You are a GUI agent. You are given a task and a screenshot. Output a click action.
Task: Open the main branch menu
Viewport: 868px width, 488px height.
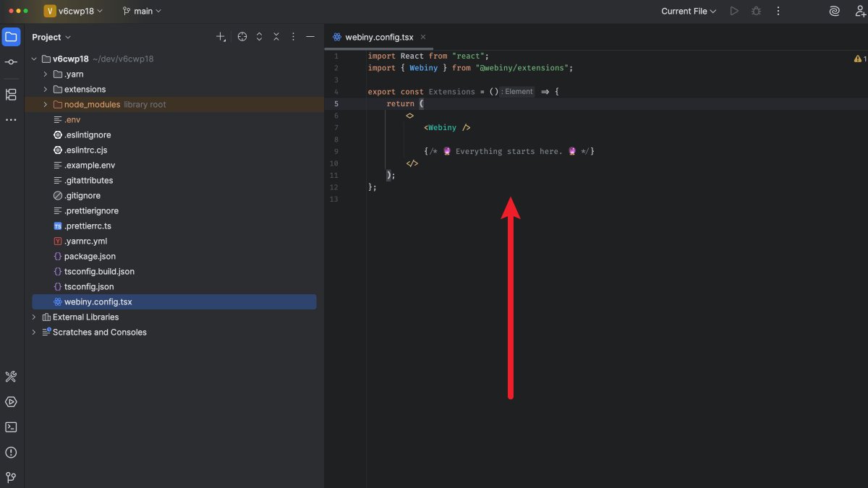point(142,10)
